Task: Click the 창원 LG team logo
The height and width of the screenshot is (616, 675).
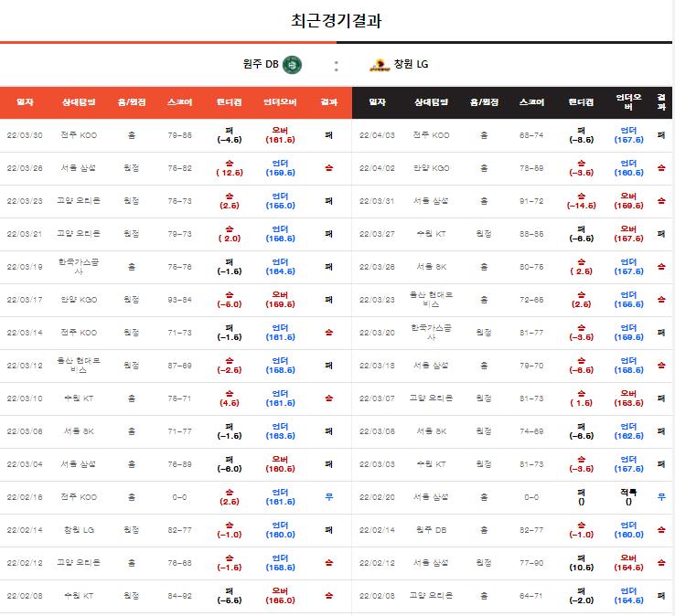Action: [x=380, y=65]
